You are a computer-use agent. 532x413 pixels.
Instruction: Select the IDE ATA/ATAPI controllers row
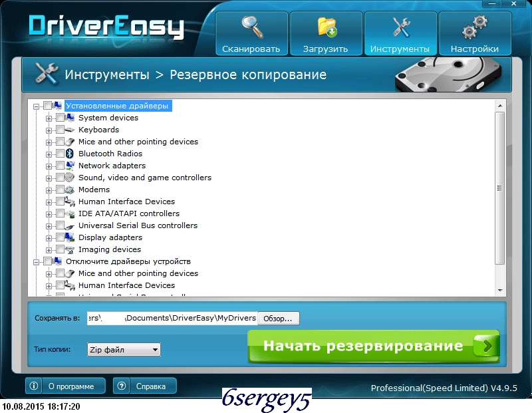(x=129, y=213)
